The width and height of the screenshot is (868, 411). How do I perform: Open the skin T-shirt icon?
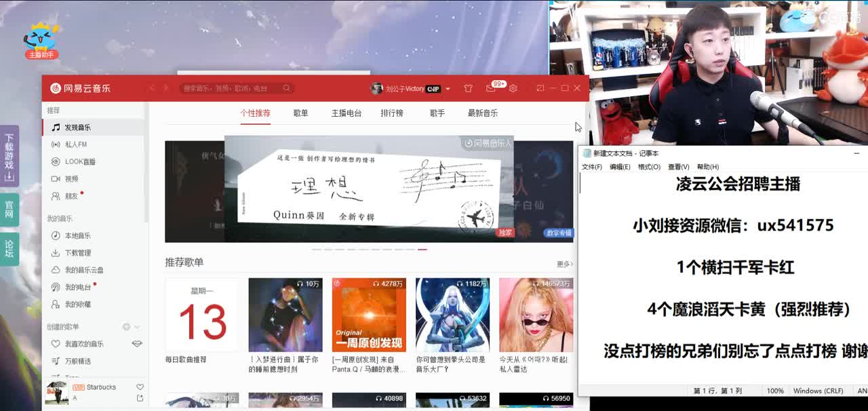(468, 88)
